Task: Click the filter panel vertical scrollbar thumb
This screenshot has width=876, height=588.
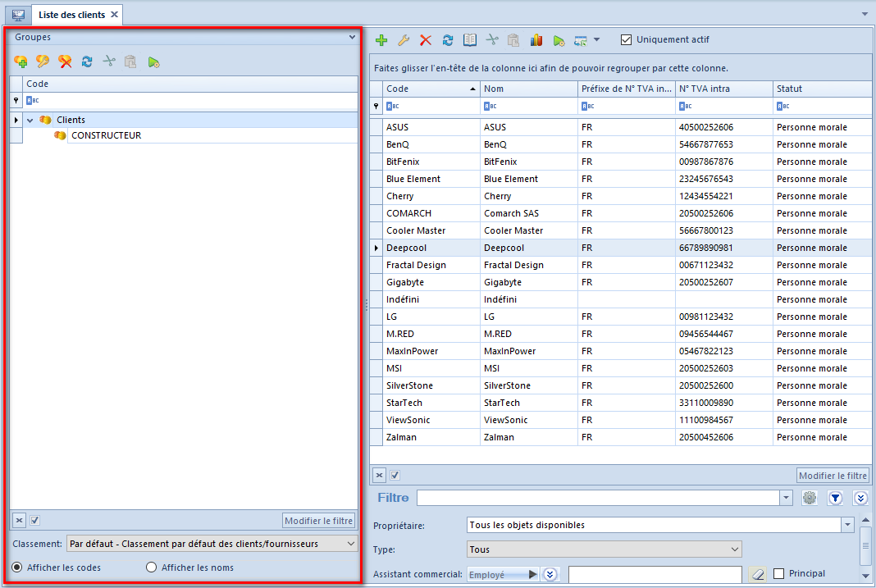Action: (x=865, y=545)
